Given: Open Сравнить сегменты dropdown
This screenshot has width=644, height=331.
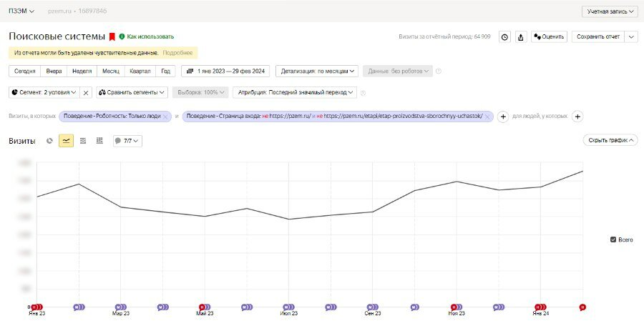Looking at the screenshot, I should point(132,93).
